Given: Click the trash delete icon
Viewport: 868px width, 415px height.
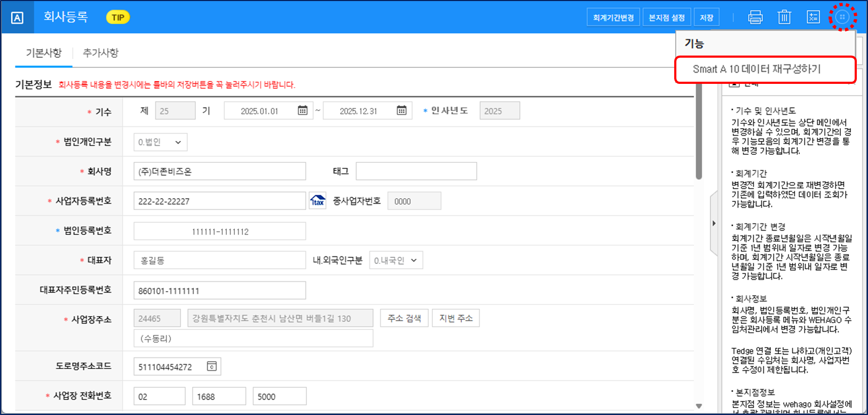Looking at the screenshot, I should tap(784, 18).
